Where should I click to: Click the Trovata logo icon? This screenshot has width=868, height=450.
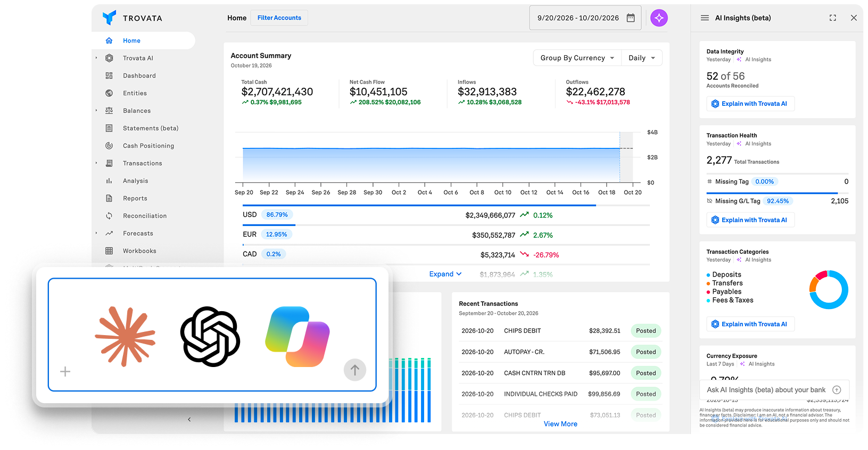click(109, 18)
